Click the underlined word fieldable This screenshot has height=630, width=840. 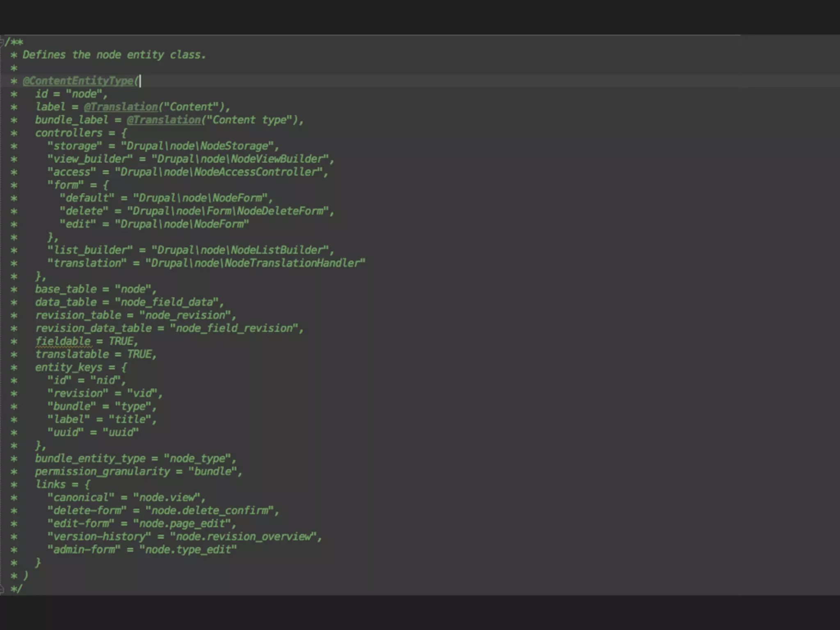[x=63, y=341]
